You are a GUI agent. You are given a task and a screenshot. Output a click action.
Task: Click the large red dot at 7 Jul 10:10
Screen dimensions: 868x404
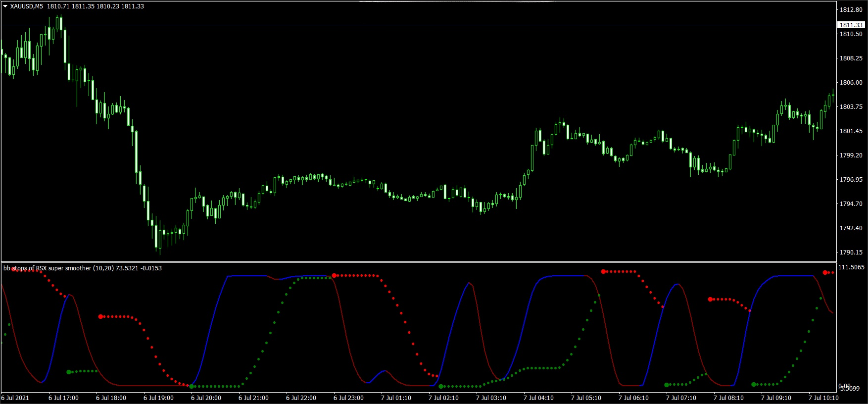pyautogui.click(x=825, y=272)
